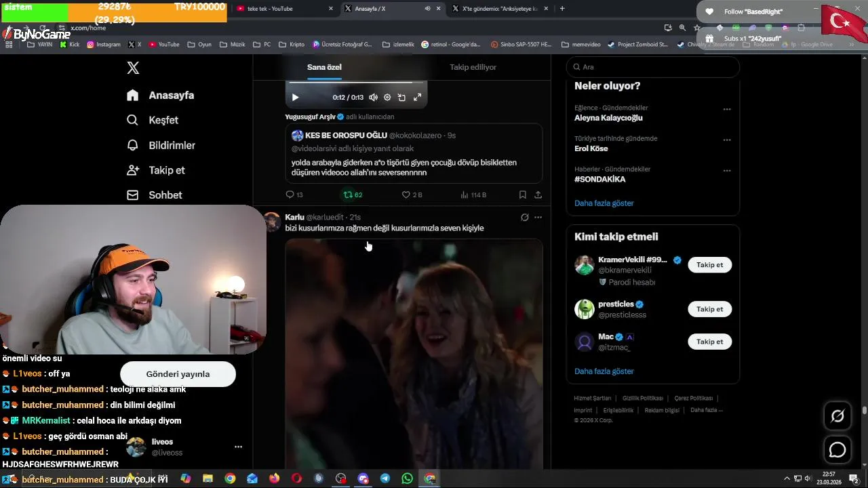868x488 pixels.
Task: Open the X logo home icon
Action: 133,68
